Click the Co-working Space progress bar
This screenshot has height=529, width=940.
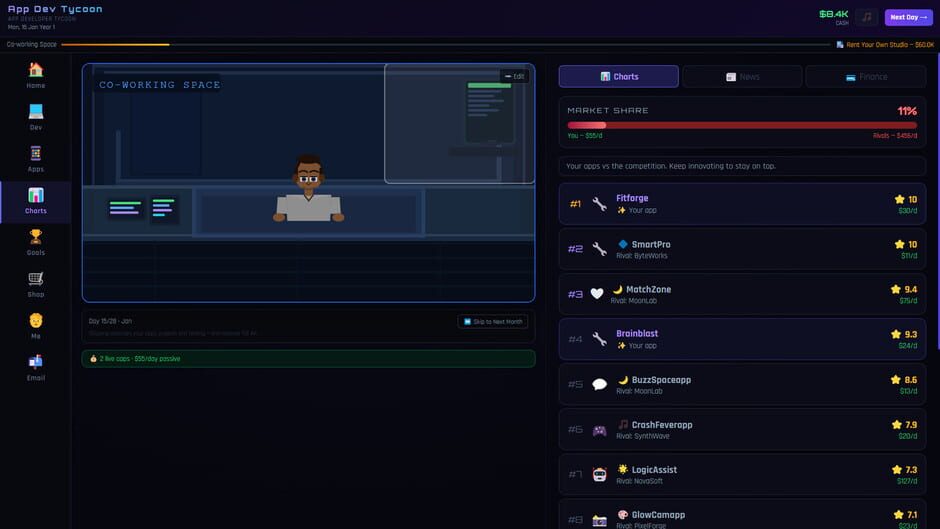(x=444, y=44)
